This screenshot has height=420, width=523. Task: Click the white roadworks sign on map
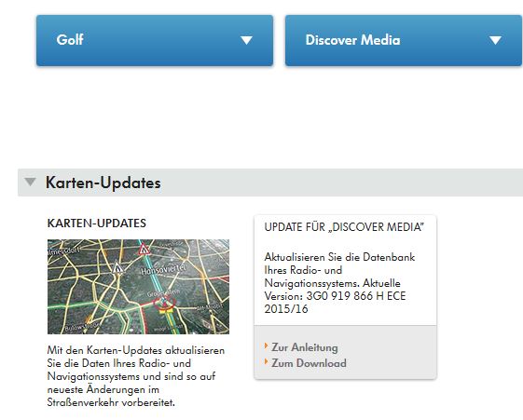pos(117,267)
